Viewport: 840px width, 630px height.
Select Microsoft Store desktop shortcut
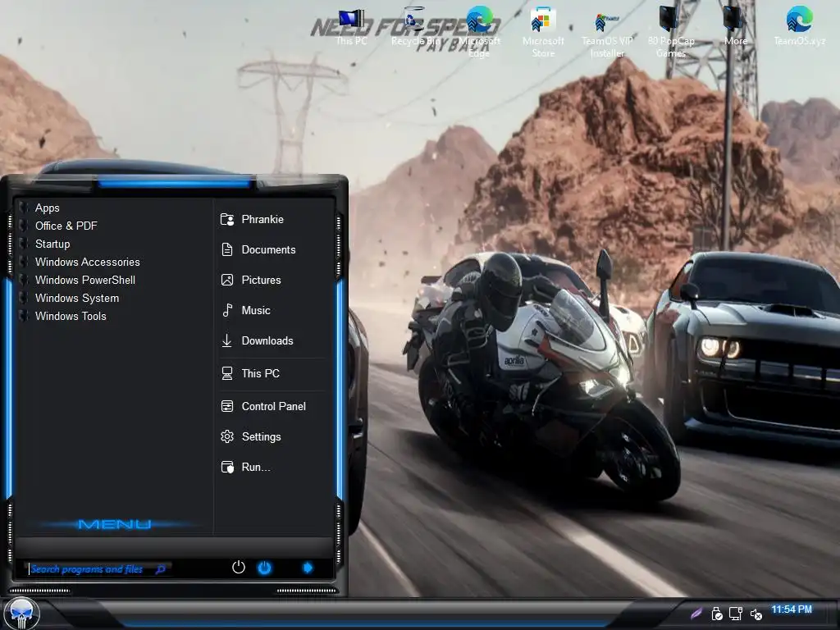click(x=543, y=32)
